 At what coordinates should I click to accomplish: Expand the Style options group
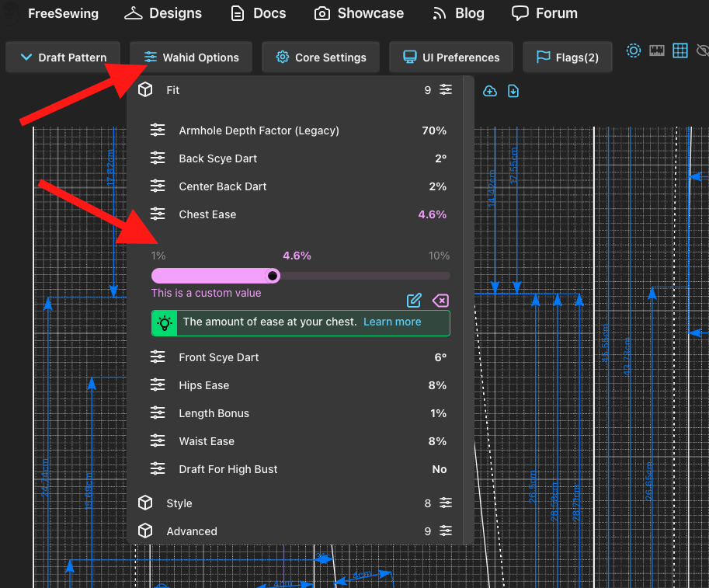click(x=295, y=503)
